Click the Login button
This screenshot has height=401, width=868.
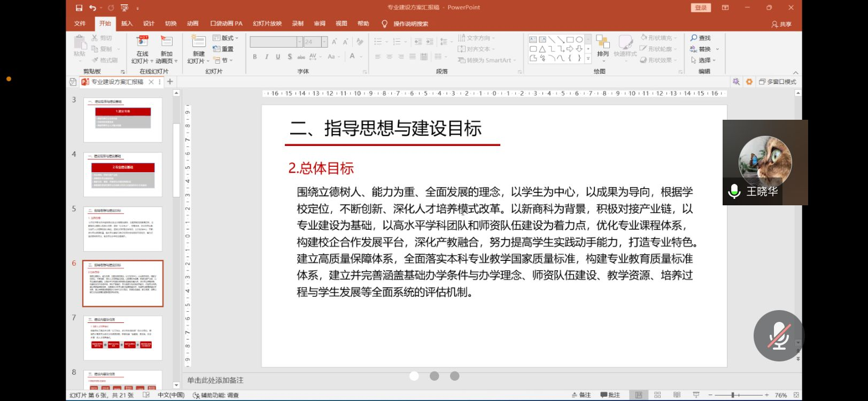tap(701, 7)
